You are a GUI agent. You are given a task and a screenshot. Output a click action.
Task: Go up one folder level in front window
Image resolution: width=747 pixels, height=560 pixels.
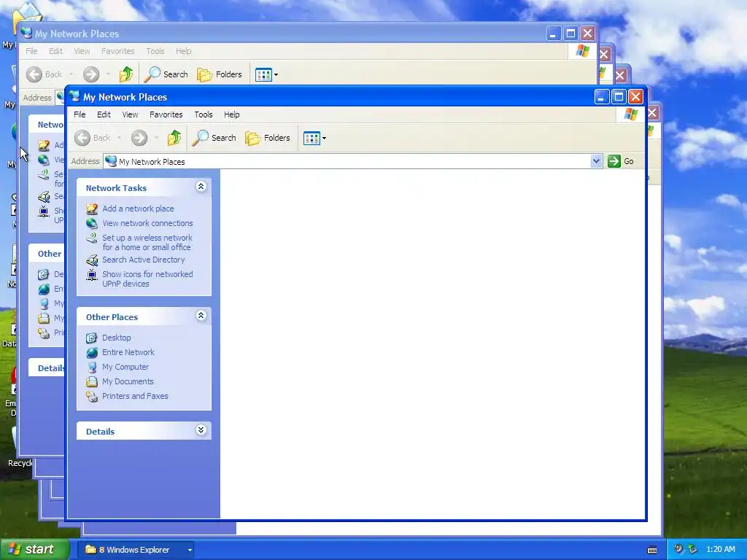pyautogui.click(x=174, y=138)
